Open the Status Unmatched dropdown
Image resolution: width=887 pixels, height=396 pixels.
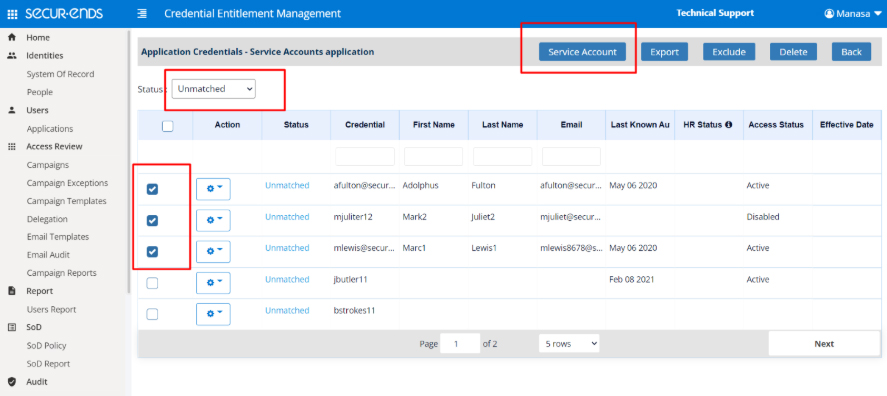coord(213,89)
